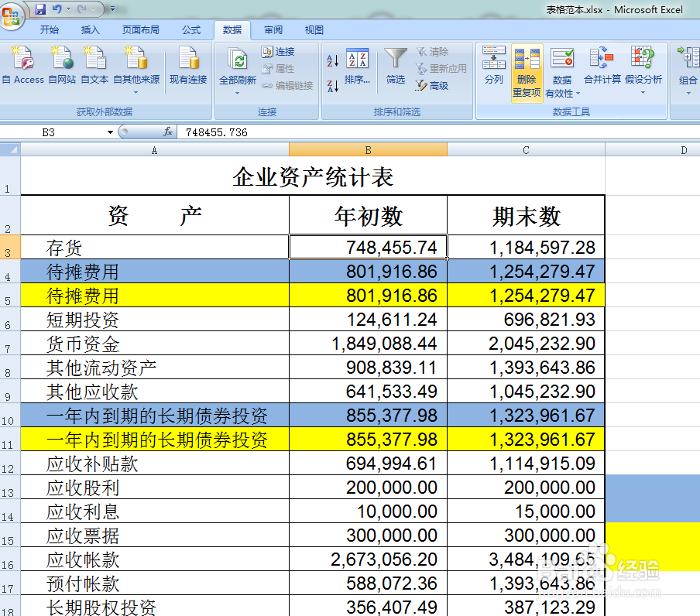Switch to the 开始 tab
Screen dimensions: 700x616
tap(49, 30)
